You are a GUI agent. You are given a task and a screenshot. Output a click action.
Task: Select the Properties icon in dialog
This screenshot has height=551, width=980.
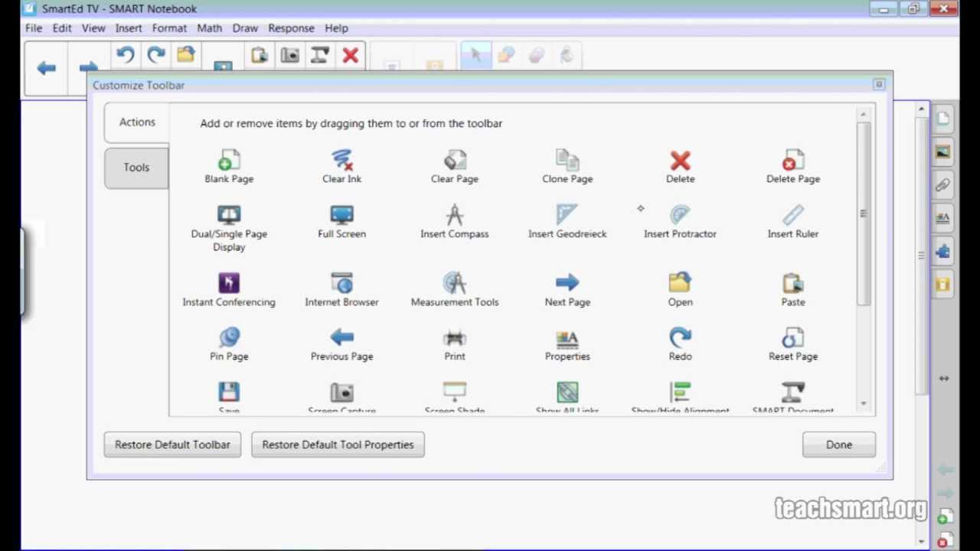[567, 337]
